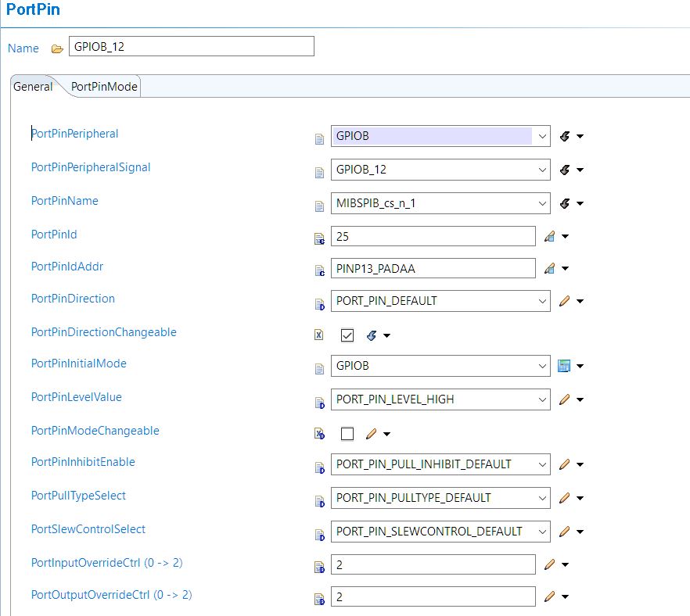Click the parameter icon for PortPinInhibitEnable
The width and height of the screenshot is (690, 616).
319,467
